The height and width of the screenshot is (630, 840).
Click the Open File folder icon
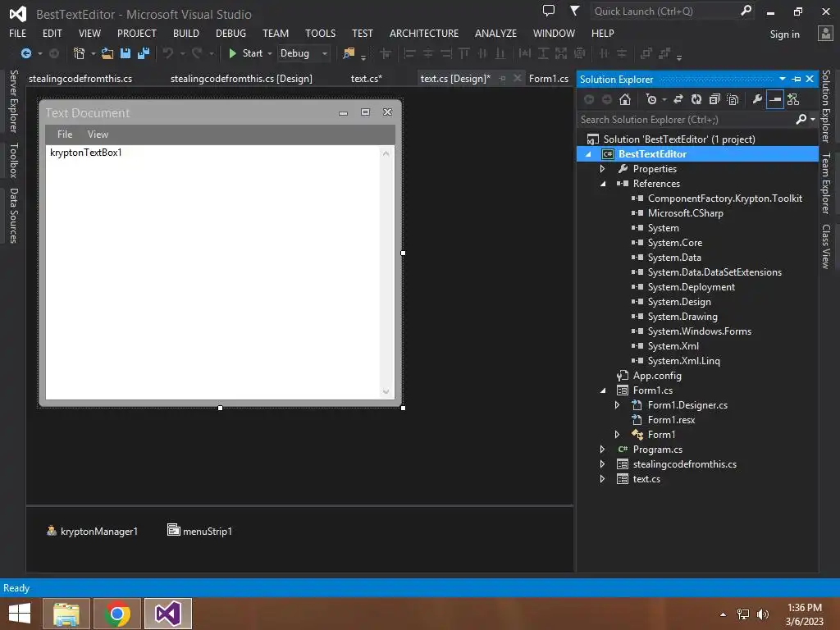pos(107,53)
